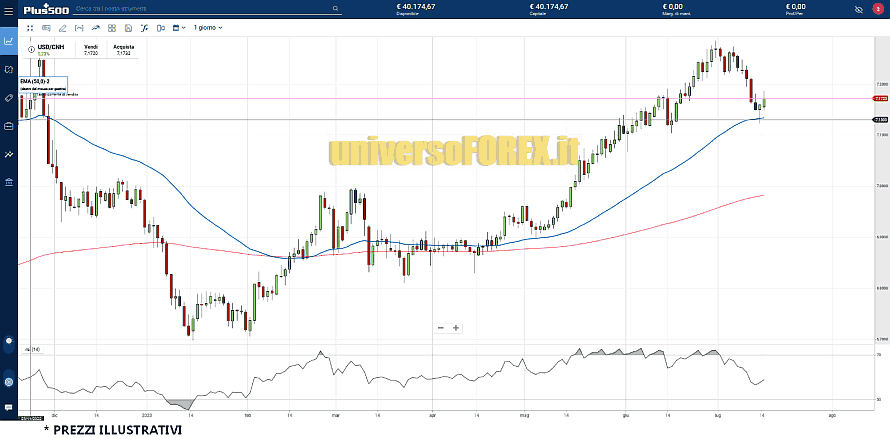The height and width of the screenshot is (438, 890).
Task: Toggle the measure range tool
Action: coord(79,28)
